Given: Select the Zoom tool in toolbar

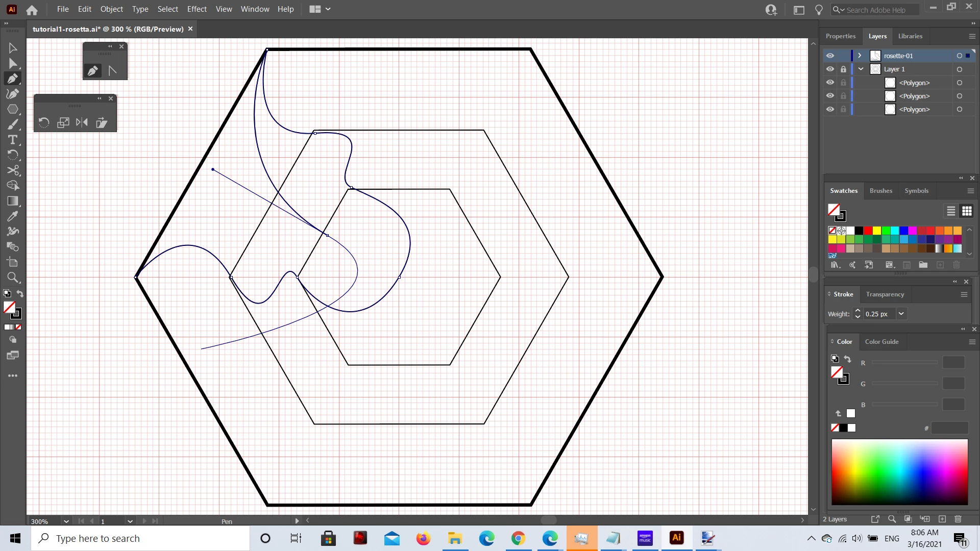Looking at the screenshot, I should tap(13, 278).
